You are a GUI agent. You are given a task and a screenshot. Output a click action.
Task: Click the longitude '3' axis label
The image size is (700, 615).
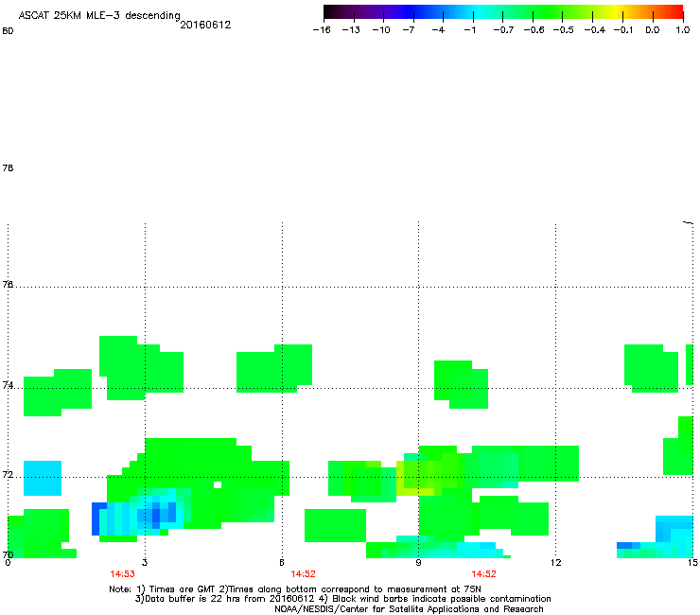[145, 562]
